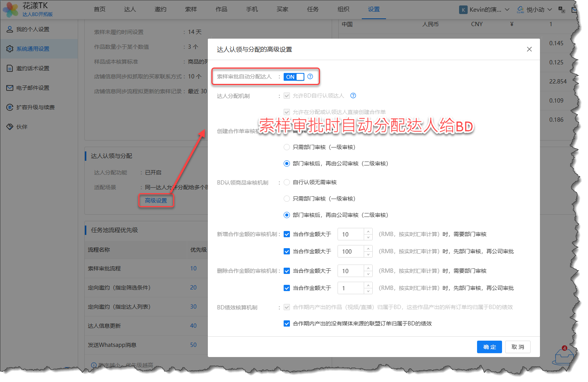
Task: Click the 伙伴 handshake icon
Action: tap(10, 127)
